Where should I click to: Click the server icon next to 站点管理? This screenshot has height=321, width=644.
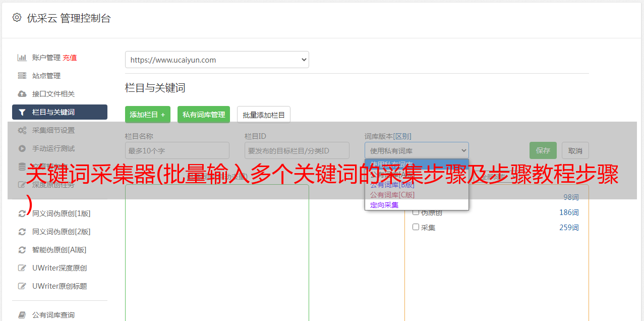[22, 76]
